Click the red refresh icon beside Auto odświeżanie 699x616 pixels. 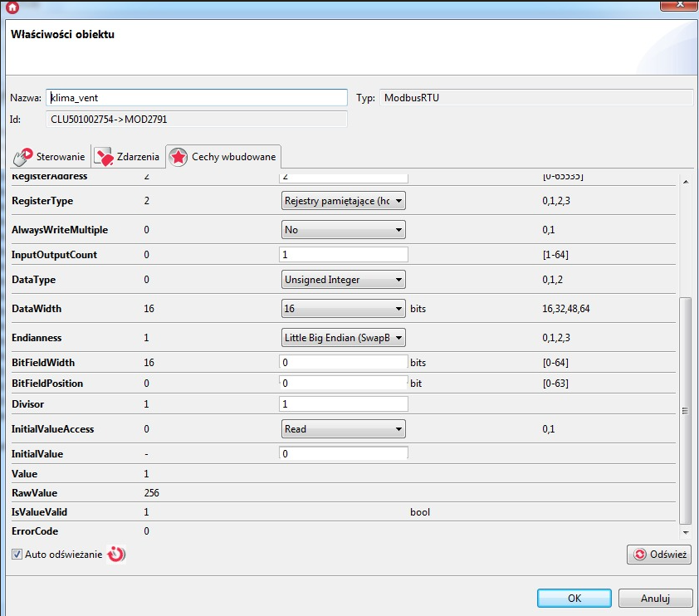117,555
